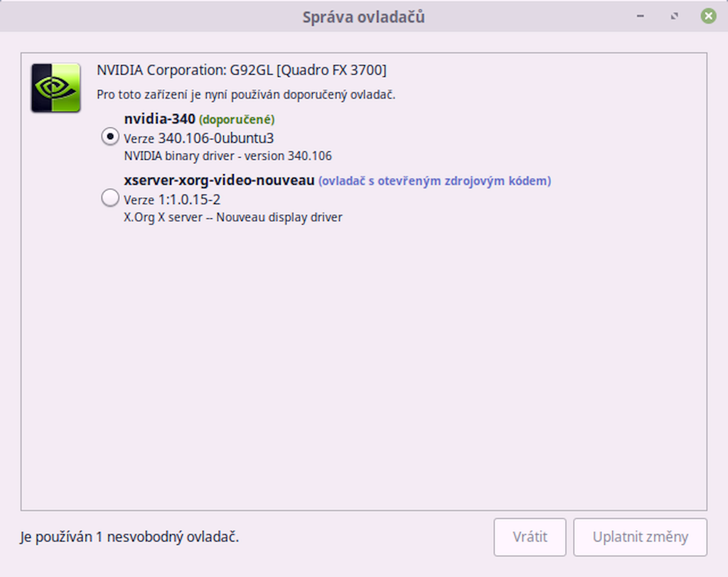Viewport: 728px width, 577px height.
Task: Select the xserver-xorg-video-nouveau radio button
Action: 110,198
